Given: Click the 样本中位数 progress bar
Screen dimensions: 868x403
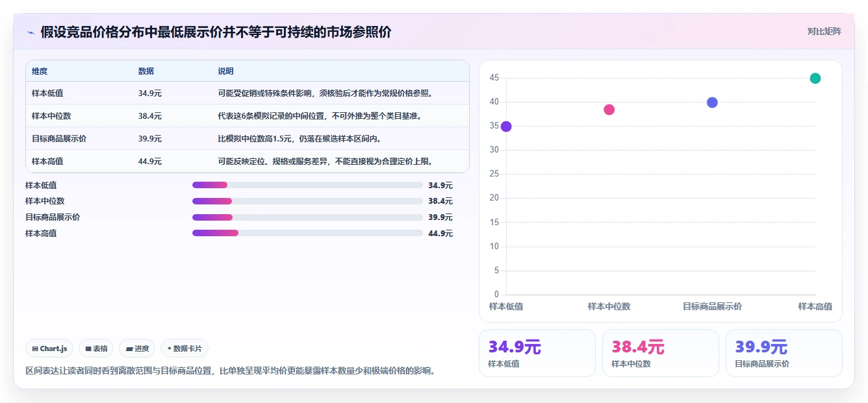Looking at the screenshot, I should click(x=307, y=201).
